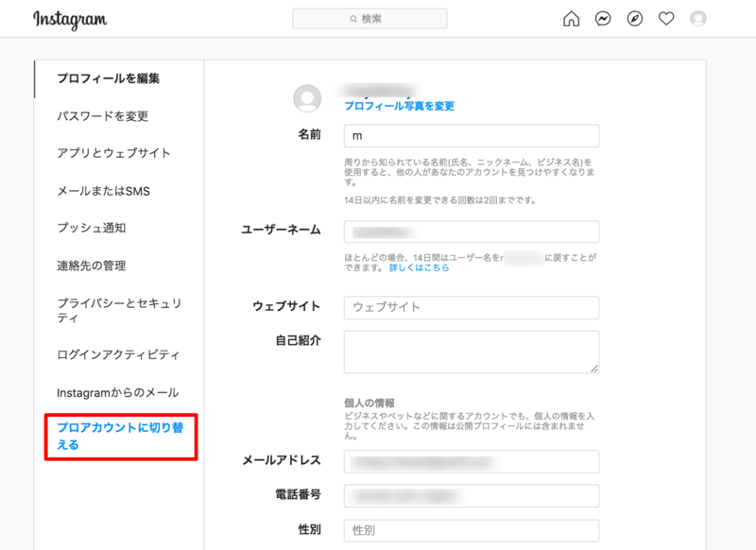756x550 pixels.
Task: Open プッシュ通知 settings
Action: tap(92, 228)
